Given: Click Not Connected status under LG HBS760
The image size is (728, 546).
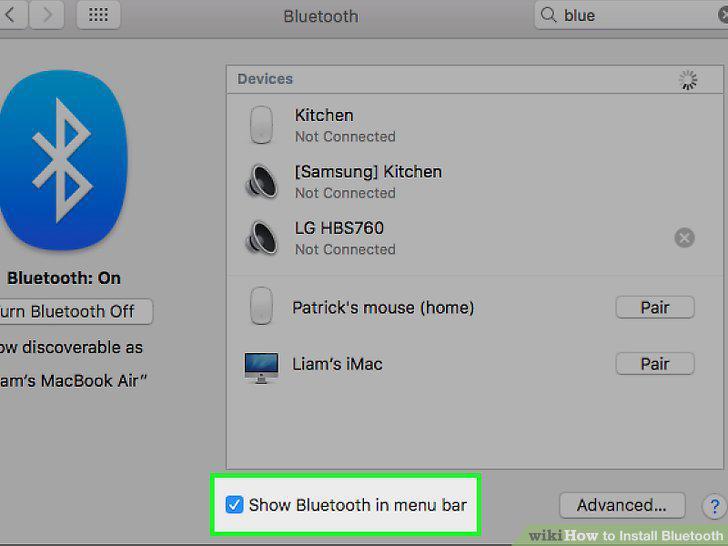Looking at the screenshot, I should pos(345,249).
